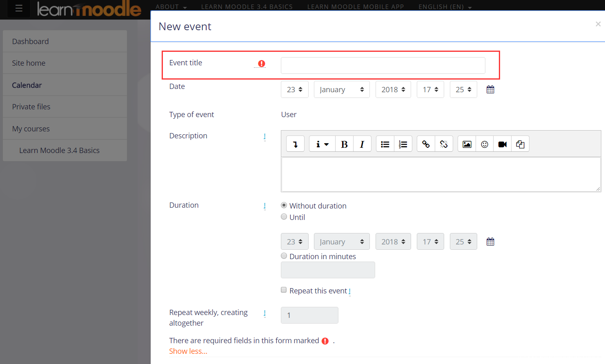This screenshot has width=605, height=364.
Task: Open help for Repeat weekly field
Action: (265, 313)
